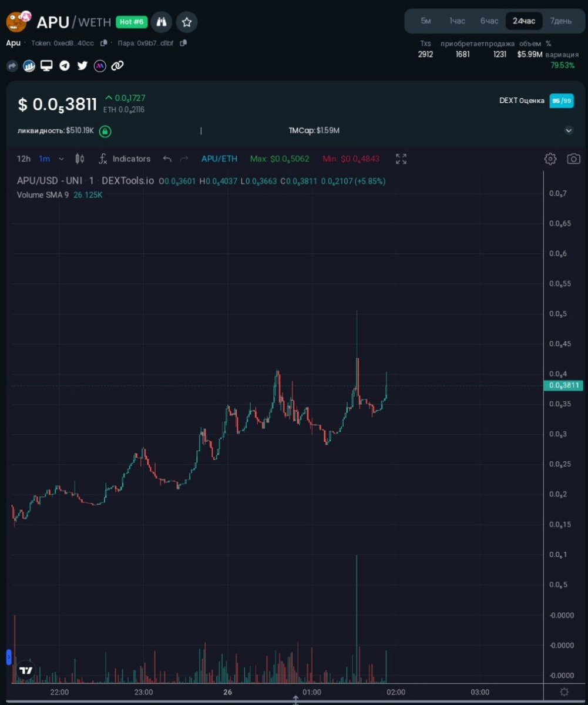The height and width of the screenshot is (705, 588).
Task: Take a chart screenshot with camera icon
Action: 574,159
